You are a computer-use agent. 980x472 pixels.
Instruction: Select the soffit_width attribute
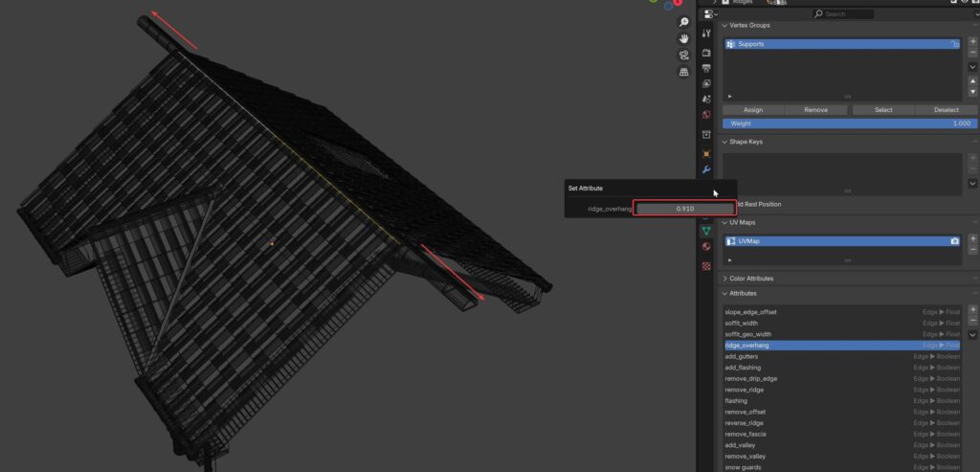[842, 324]
